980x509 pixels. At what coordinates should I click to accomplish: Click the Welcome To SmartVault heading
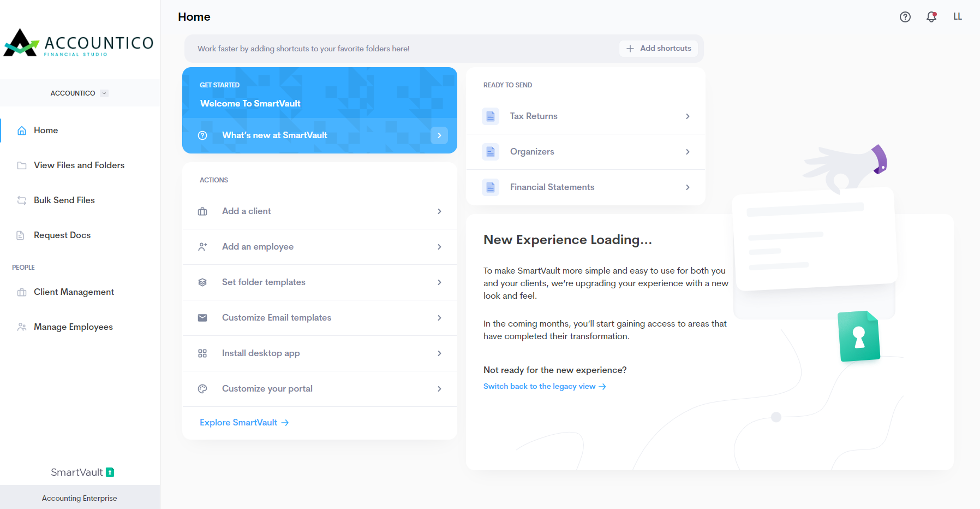[x=250, y=104]
